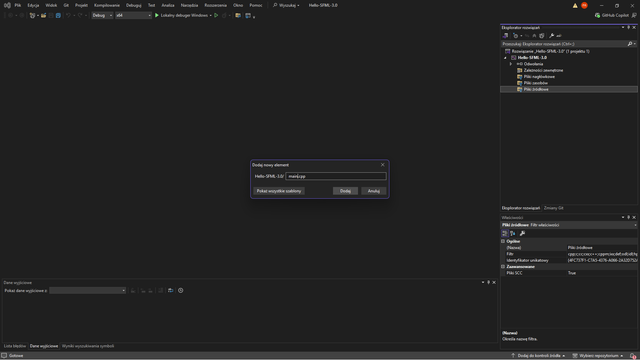Select the Rozwiązanie Hello-SFML-3.0 solution node
The image size is (640, 360).
click(550, 51)
